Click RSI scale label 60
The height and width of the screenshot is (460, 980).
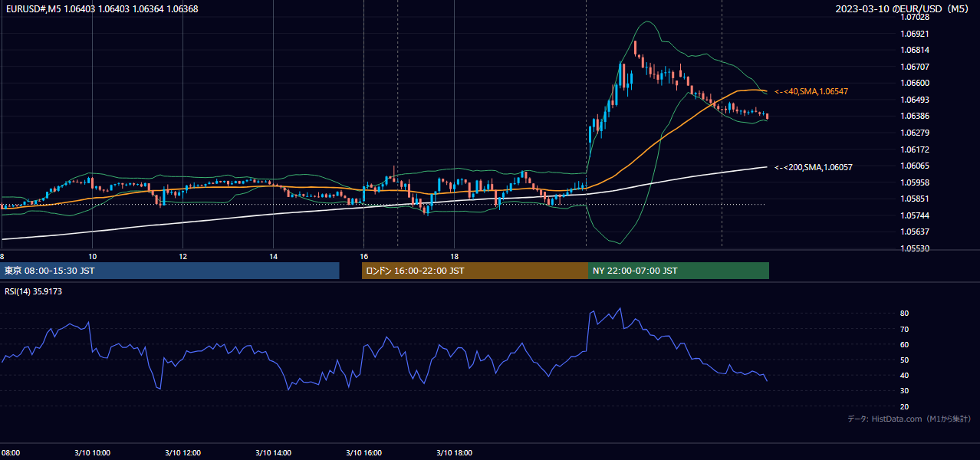click(x=904, y=344)
